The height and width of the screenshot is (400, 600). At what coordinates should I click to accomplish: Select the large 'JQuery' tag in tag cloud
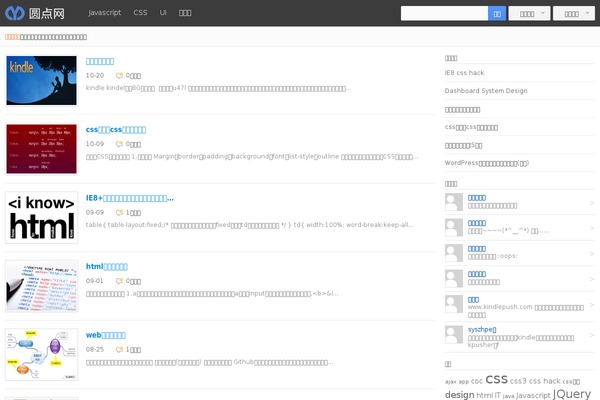point(572,394)
